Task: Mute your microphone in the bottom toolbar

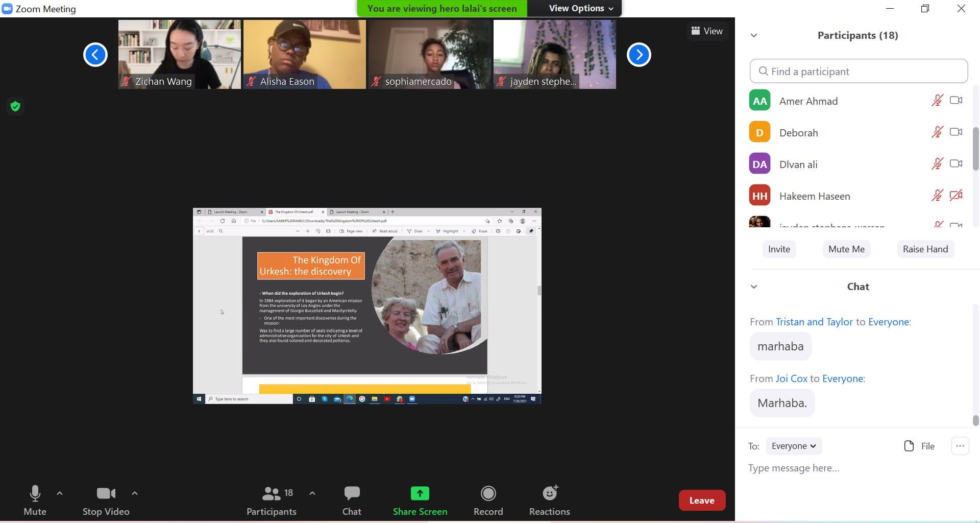Action: click(x=35, y=501)
